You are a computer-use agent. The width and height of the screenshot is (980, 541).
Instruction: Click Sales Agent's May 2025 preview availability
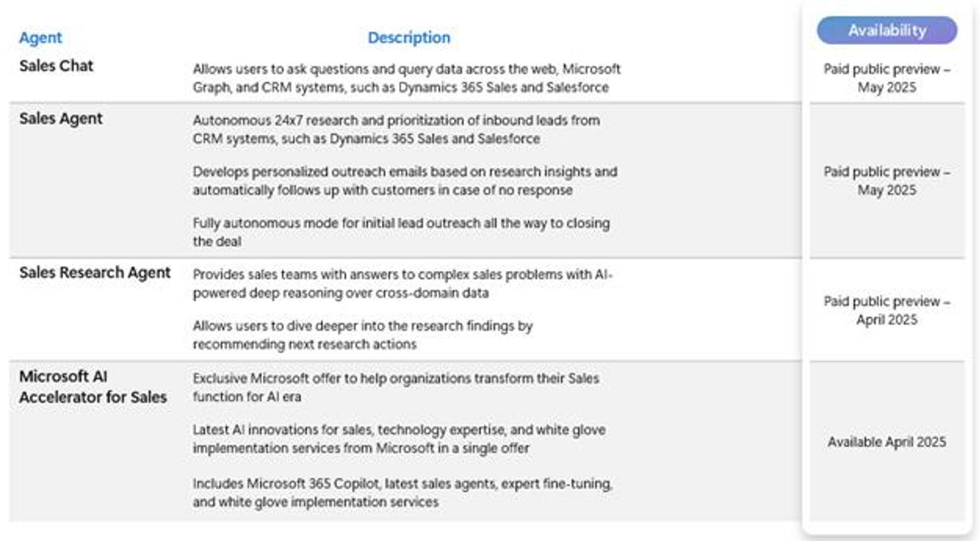click(886, 181)
